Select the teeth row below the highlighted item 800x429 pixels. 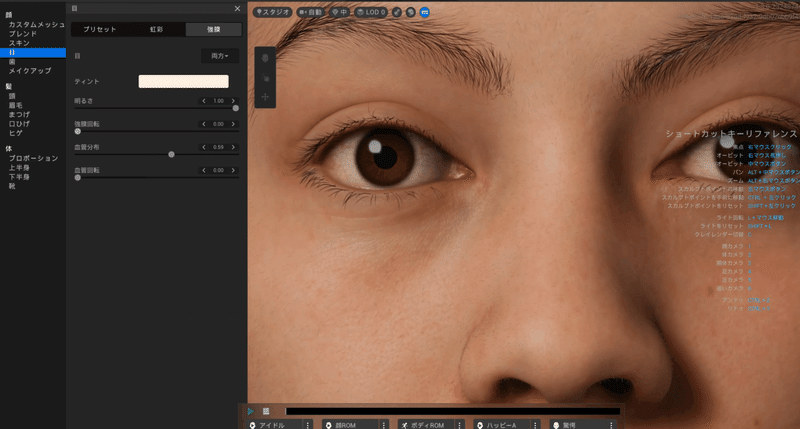click(12, 62)
